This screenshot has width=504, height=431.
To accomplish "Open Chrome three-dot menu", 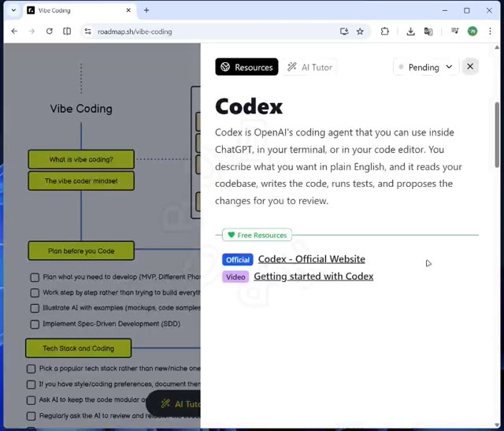I will pos(489,32).
